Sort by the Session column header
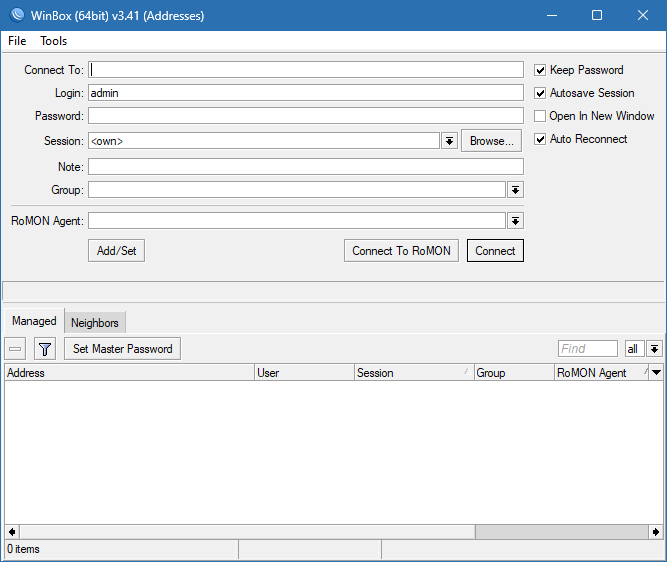667x562 pixels. pos(414,373)
